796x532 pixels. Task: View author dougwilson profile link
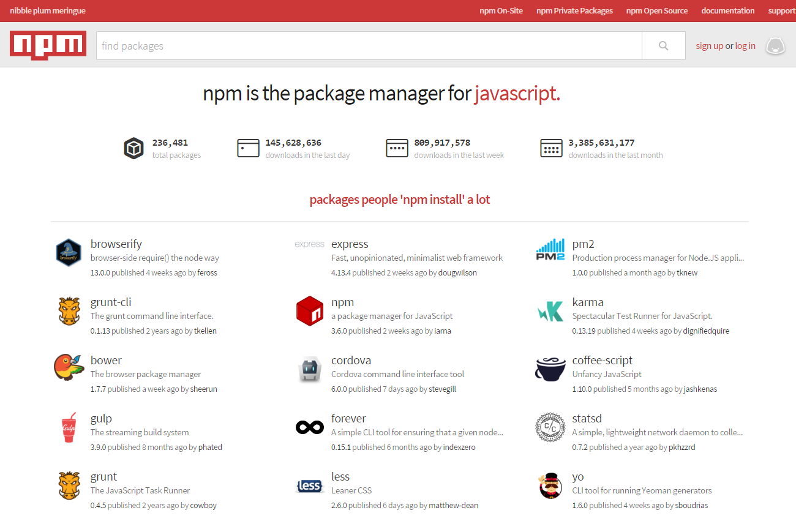click(x=457, y=273)
